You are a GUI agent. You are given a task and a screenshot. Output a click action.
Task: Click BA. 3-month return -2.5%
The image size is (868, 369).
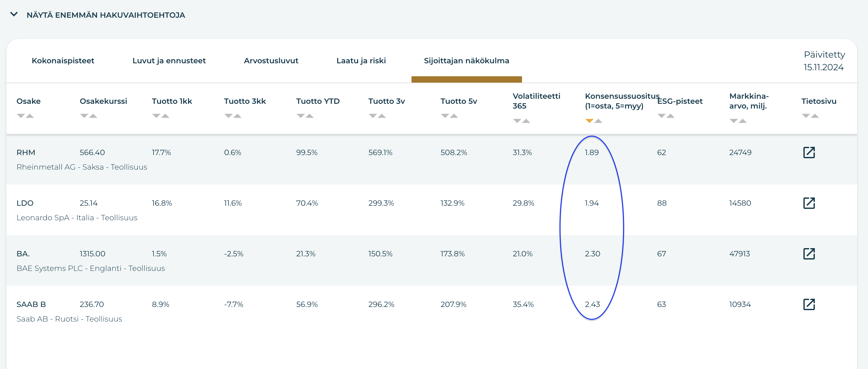(234, 253)
